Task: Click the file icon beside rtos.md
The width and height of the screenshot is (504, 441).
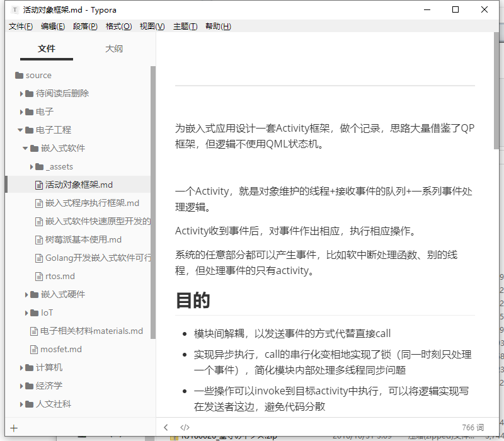Action: coord(39,277)
